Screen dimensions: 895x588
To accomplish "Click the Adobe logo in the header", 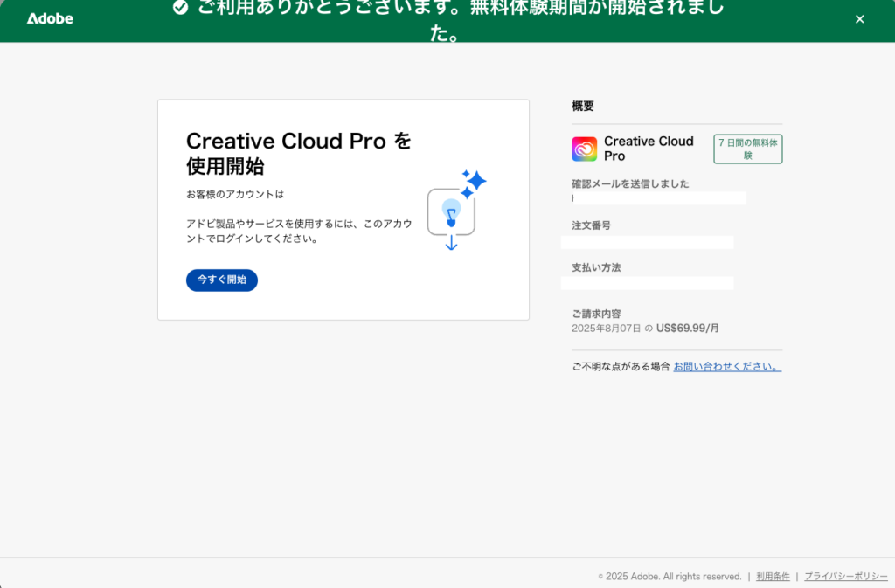I will pyautogui.click(x=49, y=18).
